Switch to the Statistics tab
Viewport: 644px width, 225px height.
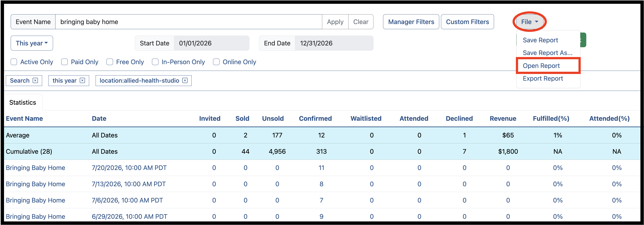click(x=23, y=102)
